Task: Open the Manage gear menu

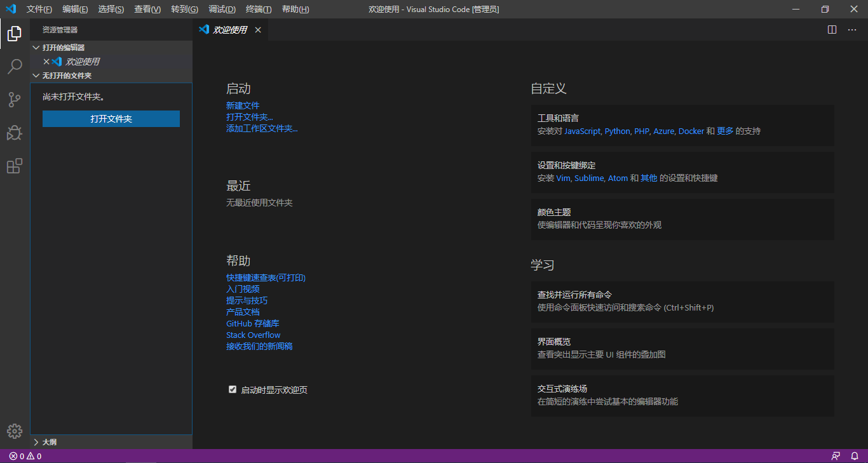Action: 15,431
